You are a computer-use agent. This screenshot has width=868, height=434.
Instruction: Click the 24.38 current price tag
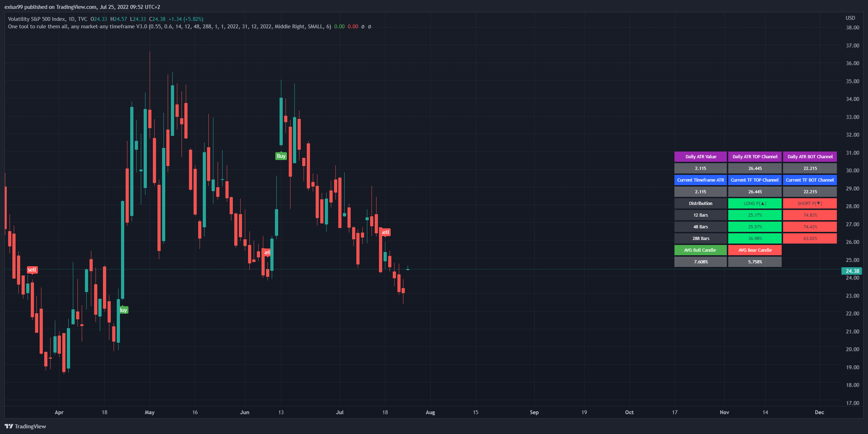[x=852, y=271]
